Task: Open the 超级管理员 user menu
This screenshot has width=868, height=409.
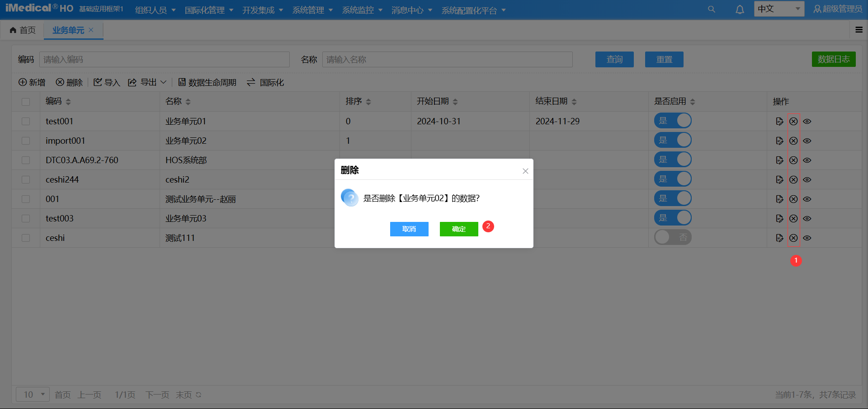Action: [838, 9]
